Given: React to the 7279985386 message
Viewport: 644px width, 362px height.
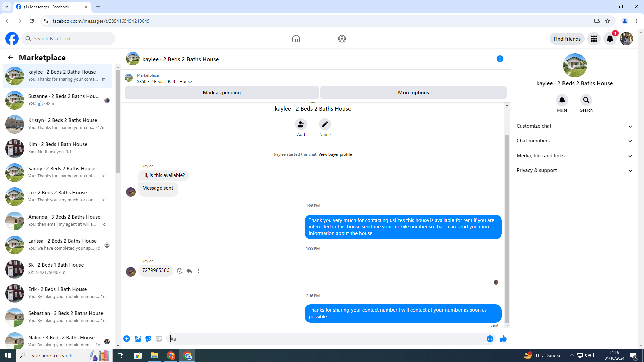Looking at the screenshot, I should pos(180,271).
